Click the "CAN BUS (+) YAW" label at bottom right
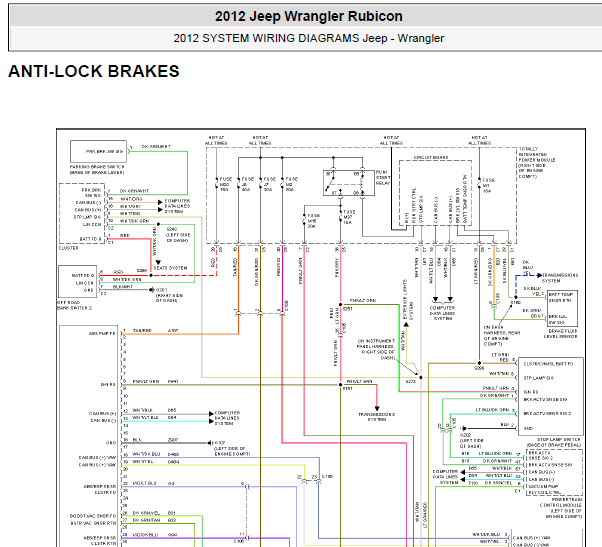Viewport: 602px width, 547px height. [531, 538]
